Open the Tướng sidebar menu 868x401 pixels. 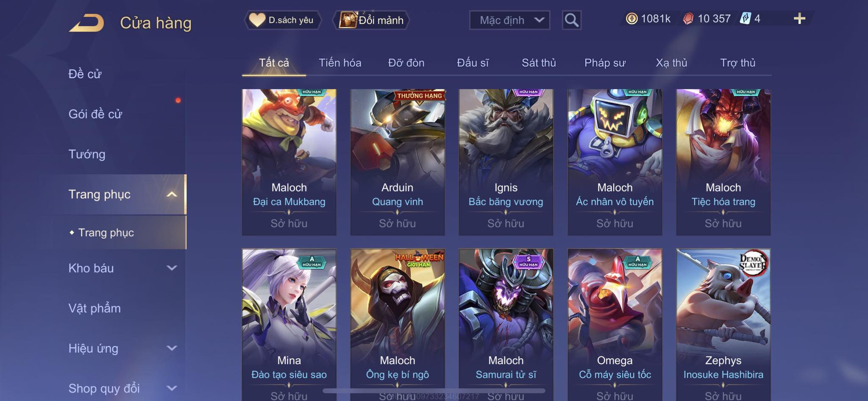(x=87, y=154)
